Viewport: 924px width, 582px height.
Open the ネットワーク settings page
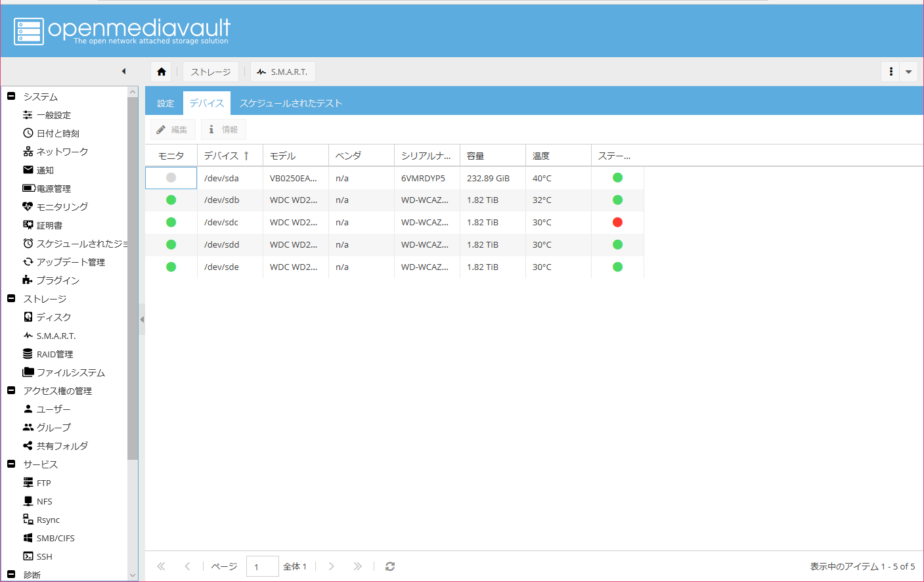[62, 152]
